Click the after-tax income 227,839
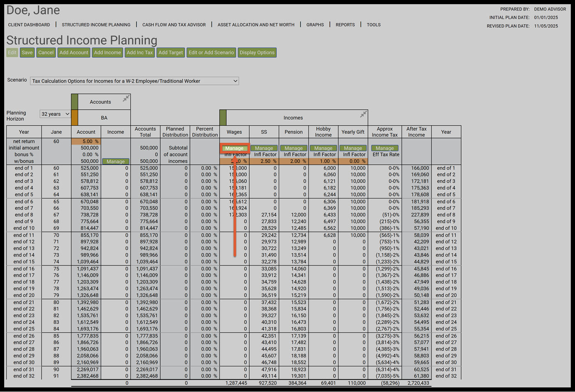575x392 pixels. pos(420,215)
